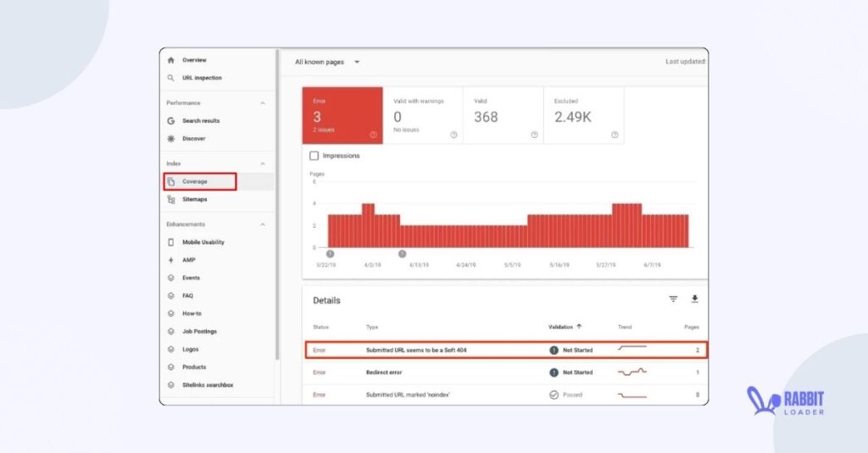Click the Last updated text

click(686, 62)
